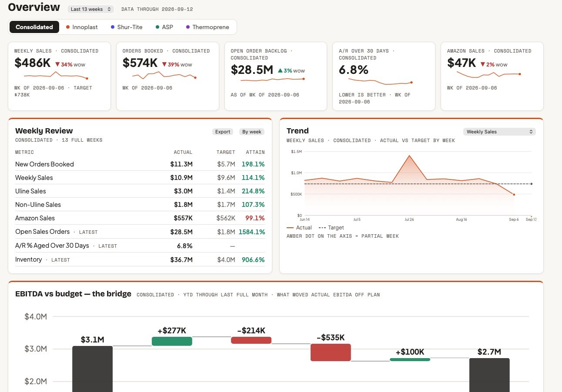Click the 99.1% attainment value

point(255,218)
